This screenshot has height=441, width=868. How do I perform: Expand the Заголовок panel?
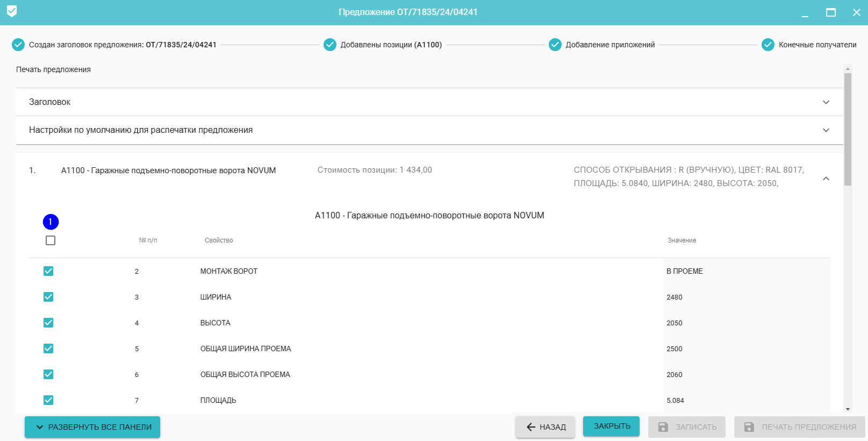point(826,102)
